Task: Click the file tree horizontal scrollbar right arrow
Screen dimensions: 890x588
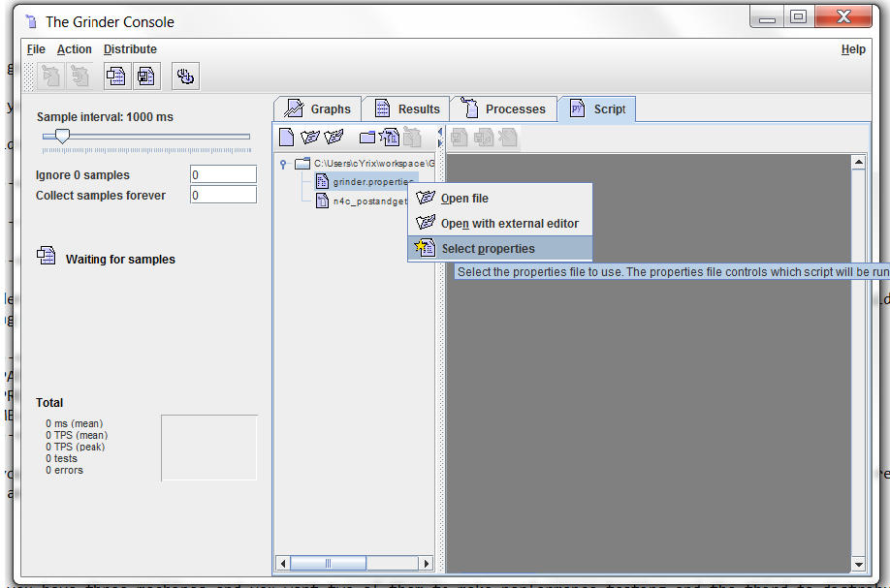Action: click(426, 563)
